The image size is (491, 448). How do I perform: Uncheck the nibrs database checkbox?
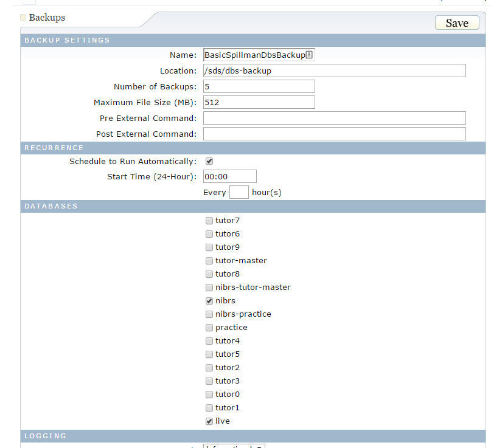tap(209, 301)
